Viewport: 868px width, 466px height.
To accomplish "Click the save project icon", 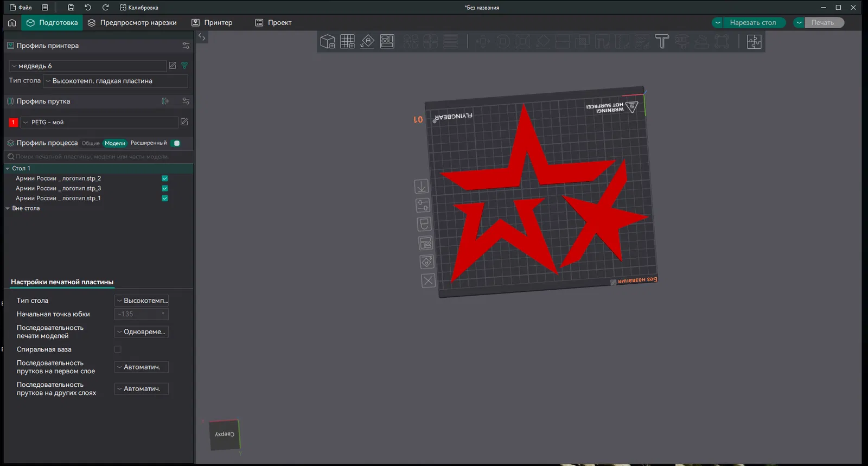I will click(x=71, y=8).
